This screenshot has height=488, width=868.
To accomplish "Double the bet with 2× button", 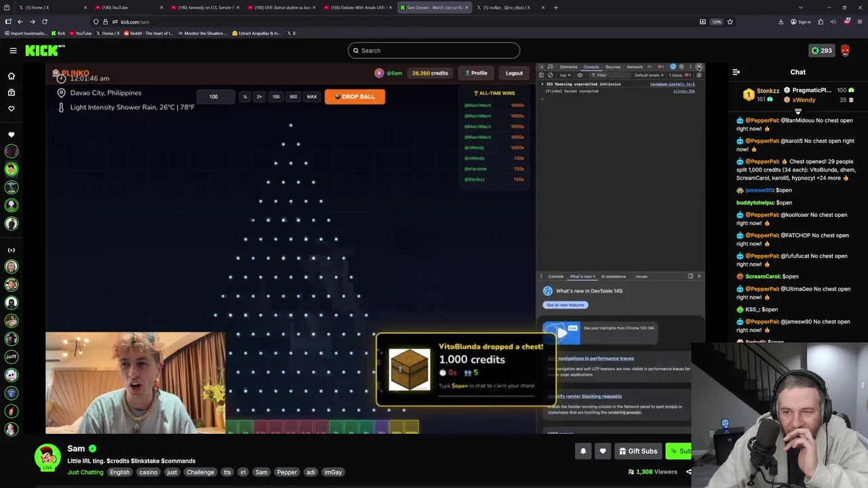I will click(x=259, y=96).
